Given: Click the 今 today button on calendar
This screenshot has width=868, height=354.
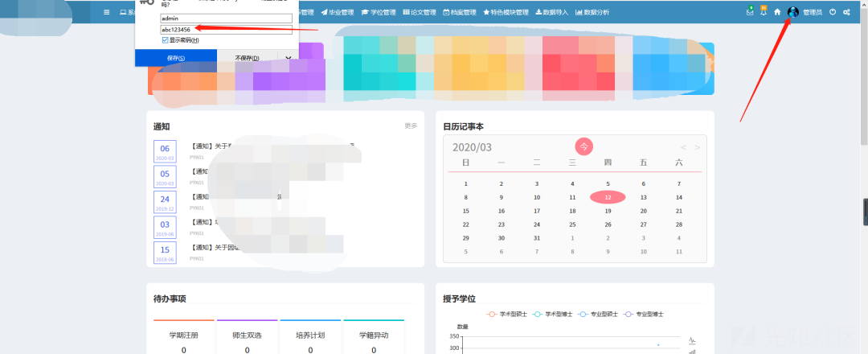Looking at the screenshot, I should click(x=583, y=146).
